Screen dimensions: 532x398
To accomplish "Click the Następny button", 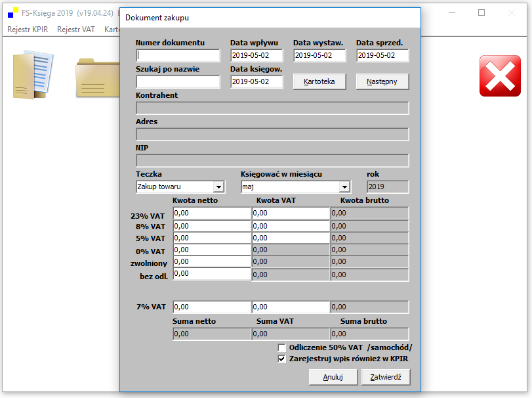I will pyautogui.click(x=382, y=82).
